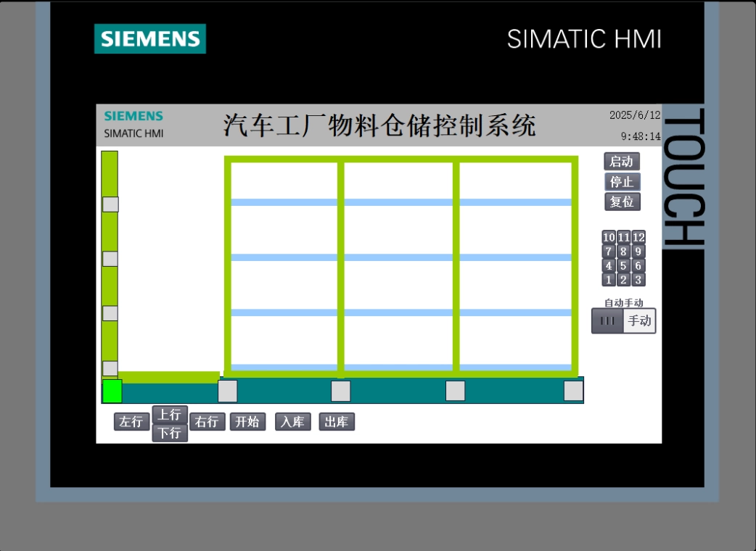Click the 上行 move-up button

click(170, 414)
